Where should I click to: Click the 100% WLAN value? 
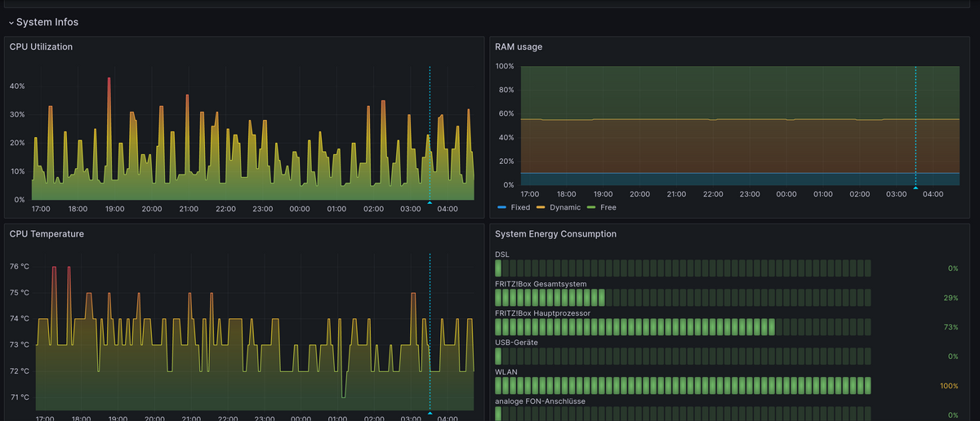tap(949, 386)
